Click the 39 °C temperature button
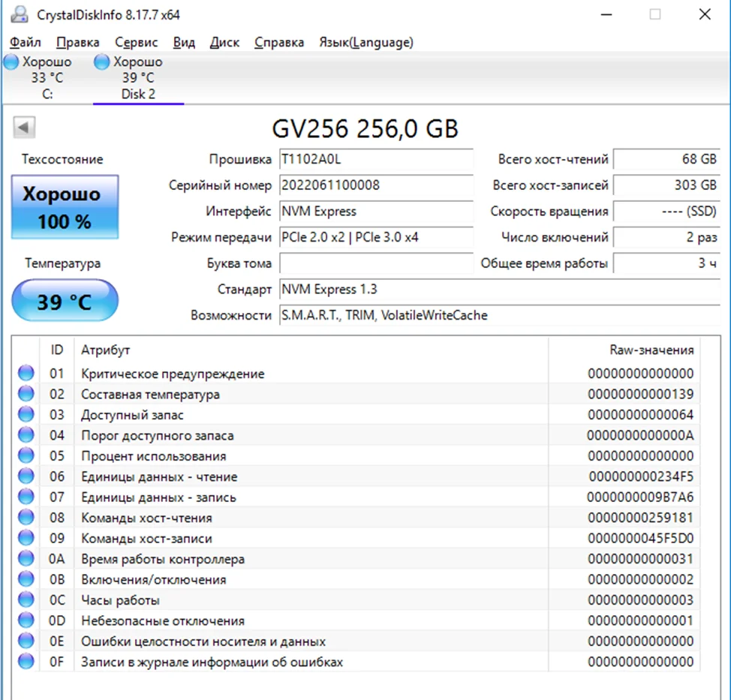 [x=65, y=302]
